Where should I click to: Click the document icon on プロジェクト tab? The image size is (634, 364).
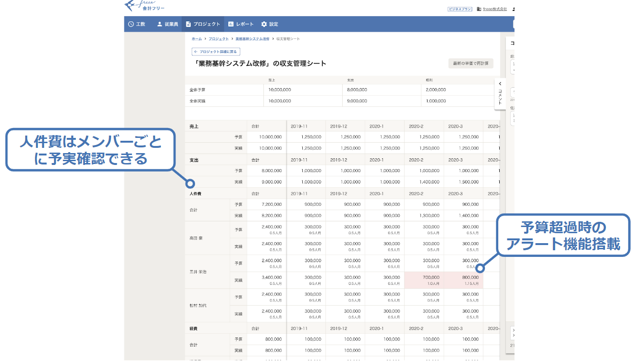click(188, 24)
